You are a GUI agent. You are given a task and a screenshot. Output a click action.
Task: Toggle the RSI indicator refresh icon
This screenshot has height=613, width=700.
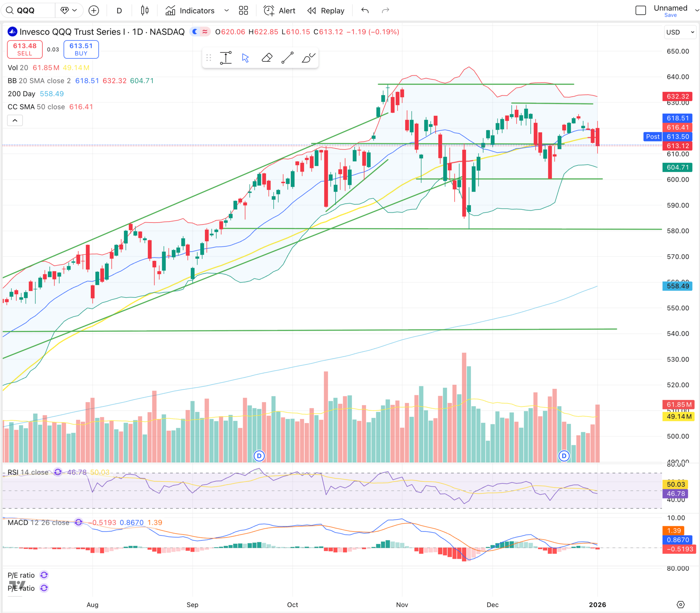pyautogui.click(x=58, y=472)
